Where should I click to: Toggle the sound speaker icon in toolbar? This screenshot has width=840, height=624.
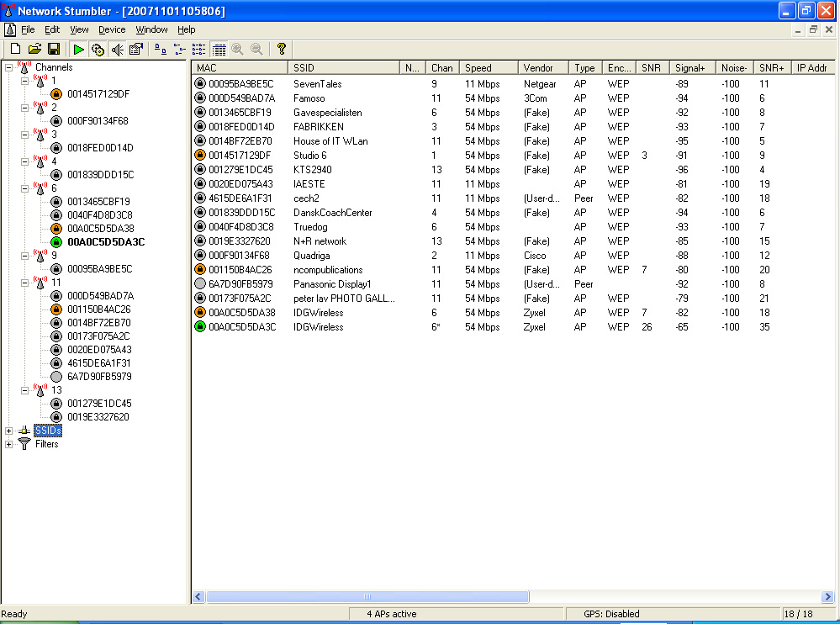117,50
